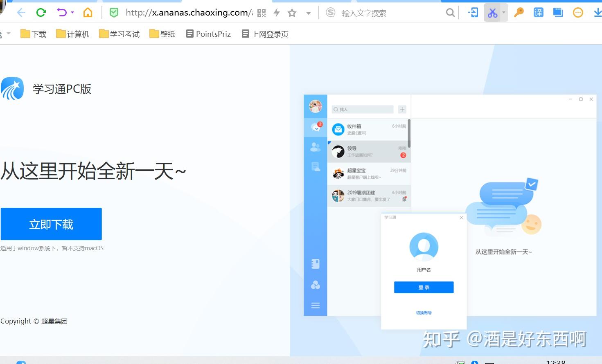The width and height of the screenshot is (602, 364).
Task: Click the blue window/notes toolbar icon
Action: (x=558, y=13)
